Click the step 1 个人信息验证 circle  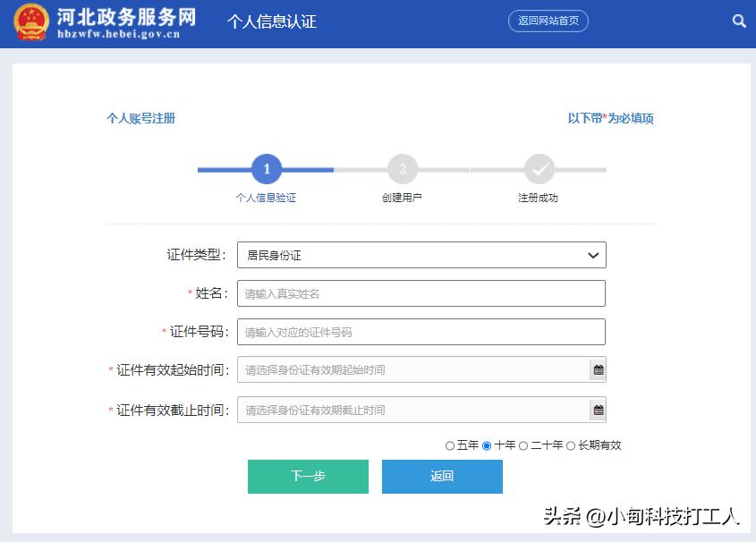pos(267,169)
